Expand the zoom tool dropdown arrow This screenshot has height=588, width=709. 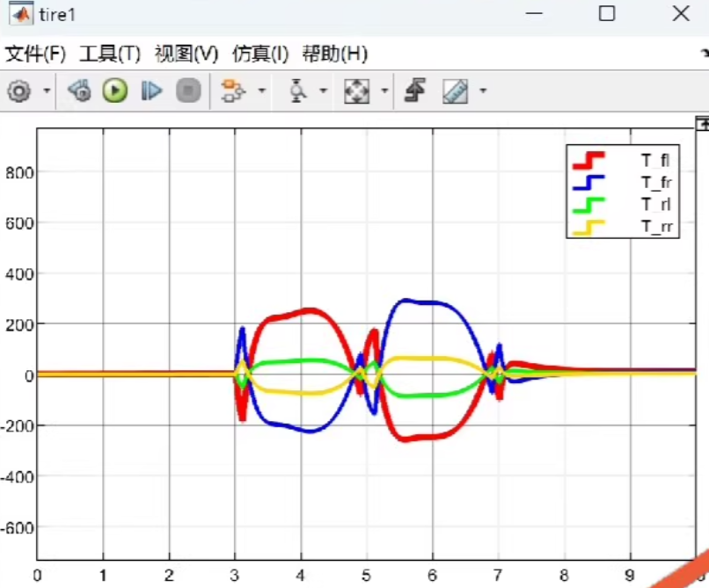[x=323, y=91]
